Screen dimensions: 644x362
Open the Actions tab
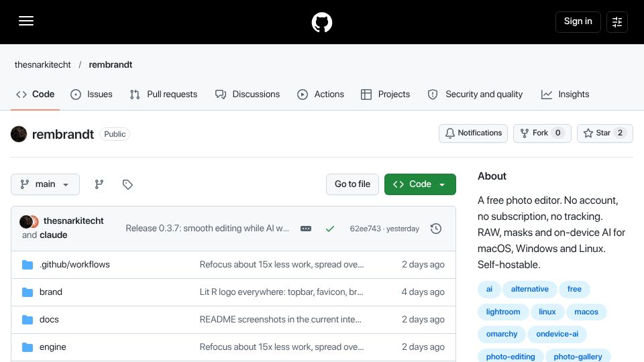click(x=321, y=95)
